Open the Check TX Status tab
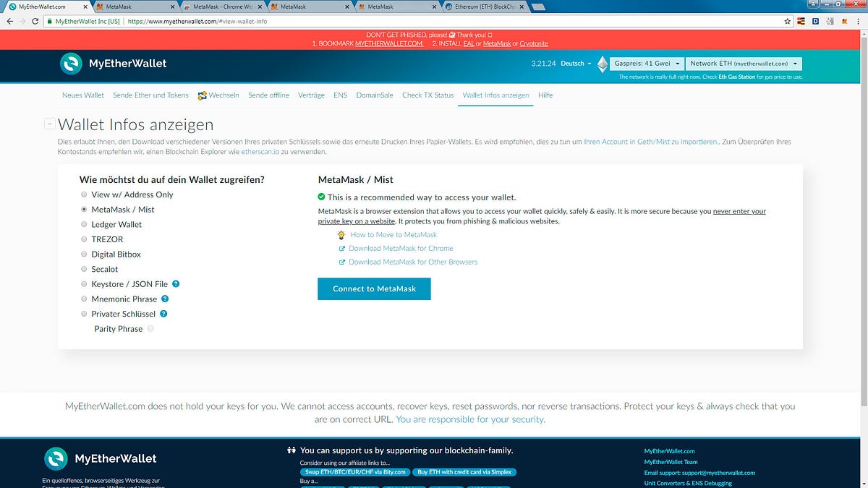This screenshot has height=488, width=868. 428,95
